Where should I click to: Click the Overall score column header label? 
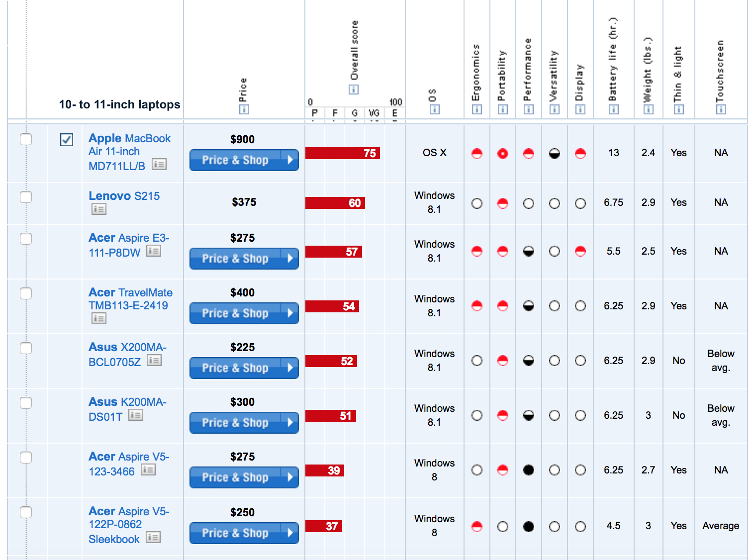pos(354,50)
